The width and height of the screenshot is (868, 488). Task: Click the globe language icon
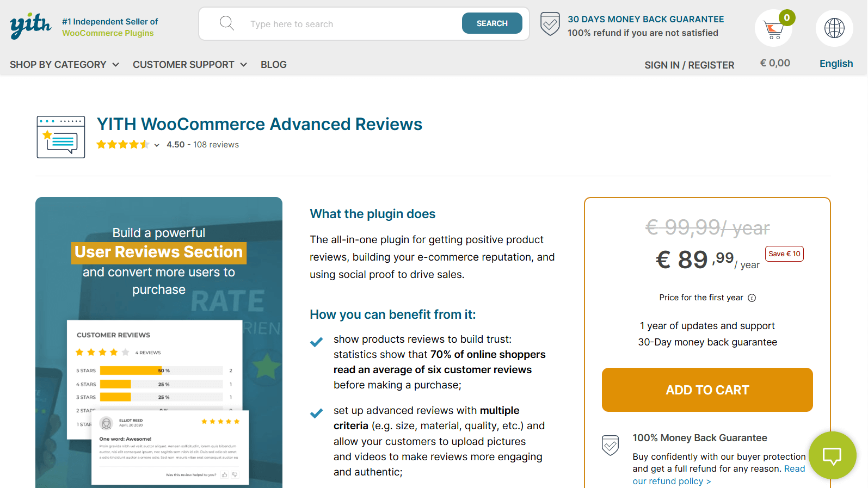(x=834, y=28)
